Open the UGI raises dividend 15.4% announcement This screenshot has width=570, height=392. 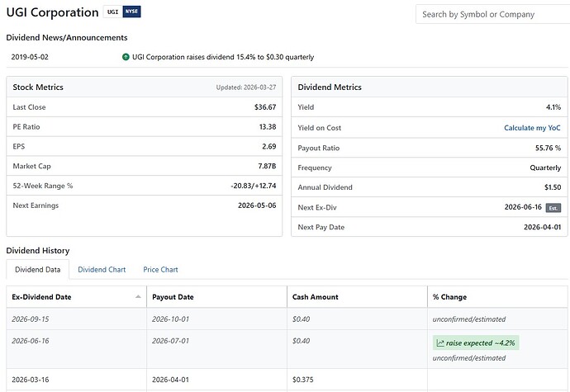click(x=223, y=57)
